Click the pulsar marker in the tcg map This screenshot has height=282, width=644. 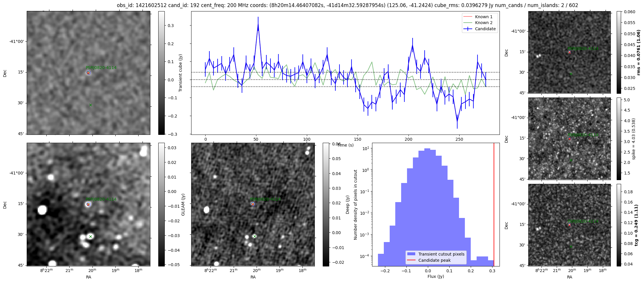point(569,225)
